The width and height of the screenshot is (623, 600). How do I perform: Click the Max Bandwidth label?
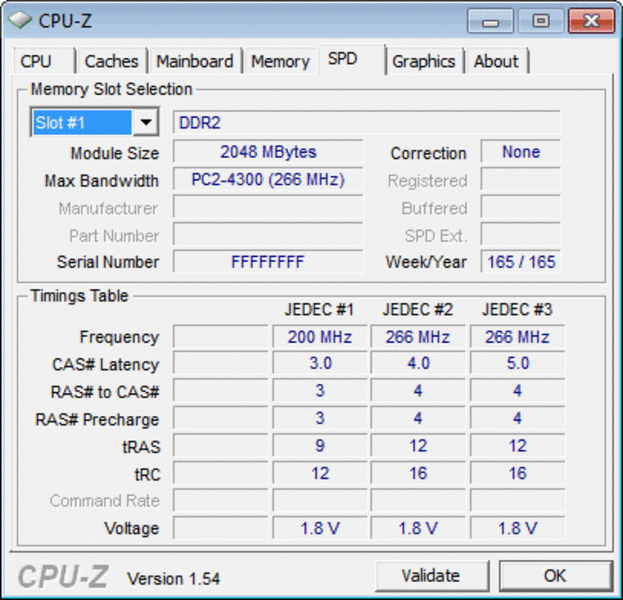click(101, 181)
